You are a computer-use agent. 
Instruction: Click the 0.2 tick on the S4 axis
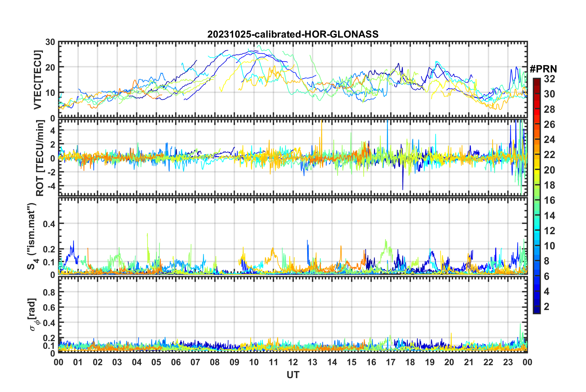pos(49,249)
